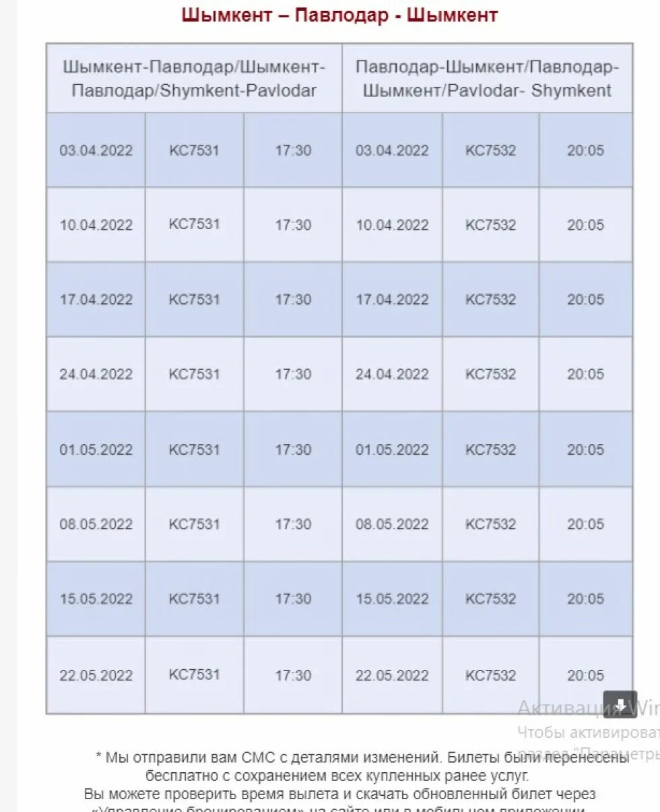Select flight KC7532 in the 15.05.2022 row
Image resolution: width=660 pixels, height=812 pixels.
(x=490, y=599)
